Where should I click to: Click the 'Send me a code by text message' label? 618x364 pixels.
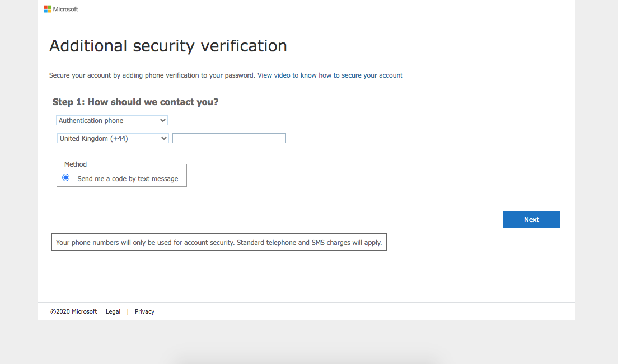click(x=128, y=179)
